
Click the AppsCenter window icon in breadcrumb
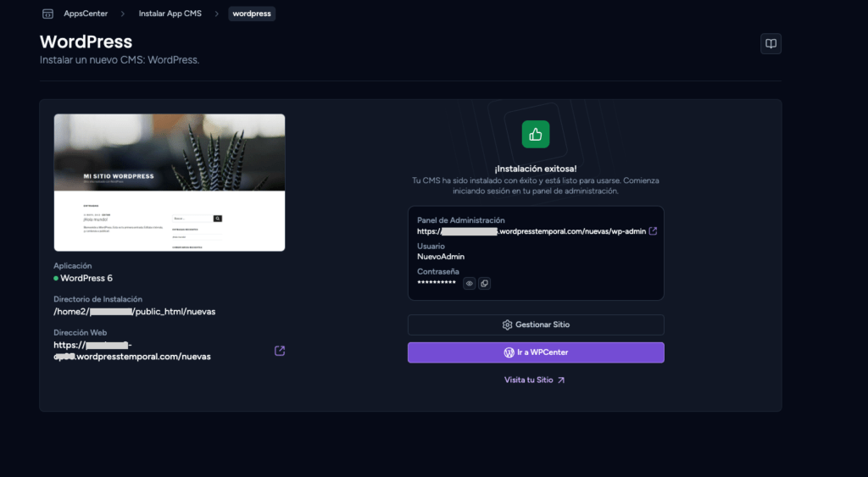pyautogui.click(x=47, y=14)
